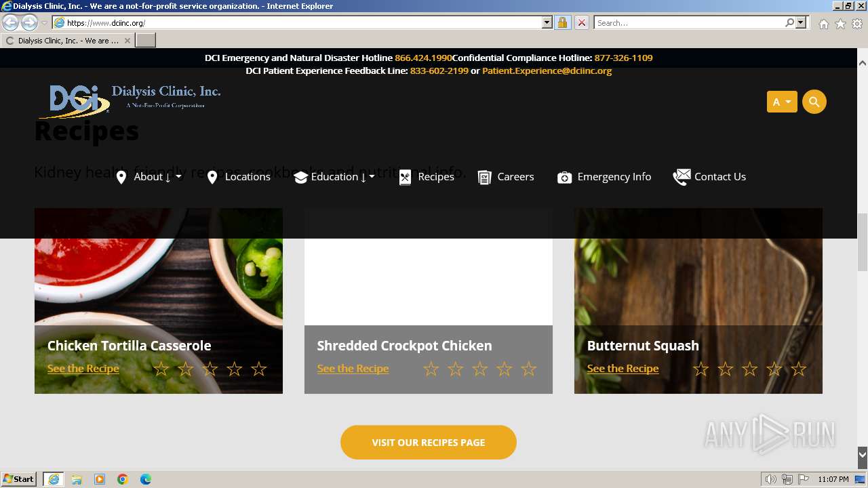Click the Windows Start button
Viewport: 868px width, 488px height.
[19, 479]
